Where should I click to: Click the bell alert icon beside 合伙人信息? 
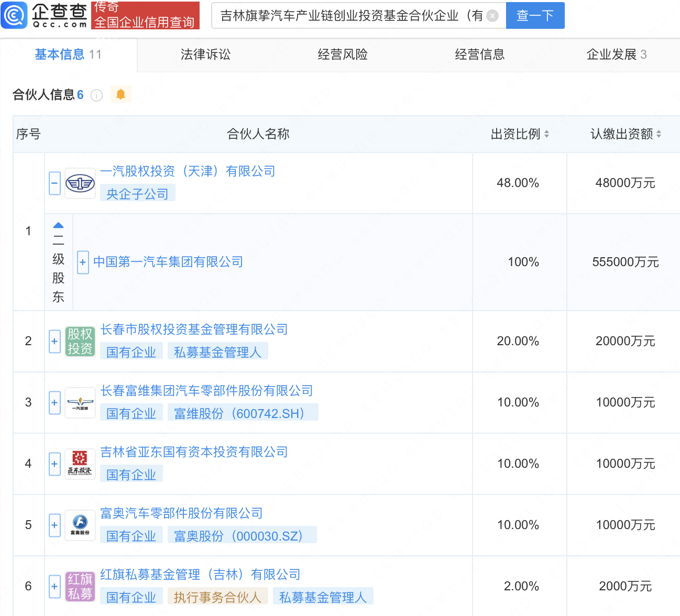pyautogui.click(x=120, y=94)
